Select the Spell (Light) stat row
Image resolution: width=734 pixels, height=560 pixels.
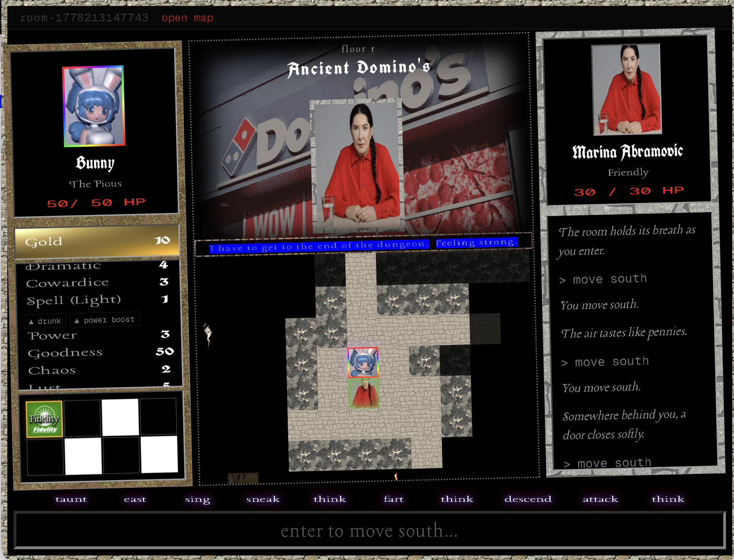98,300
